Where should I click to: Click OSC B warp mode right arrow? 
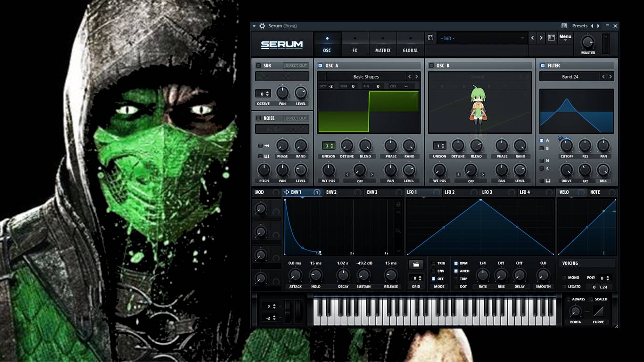tap(483, 174)
